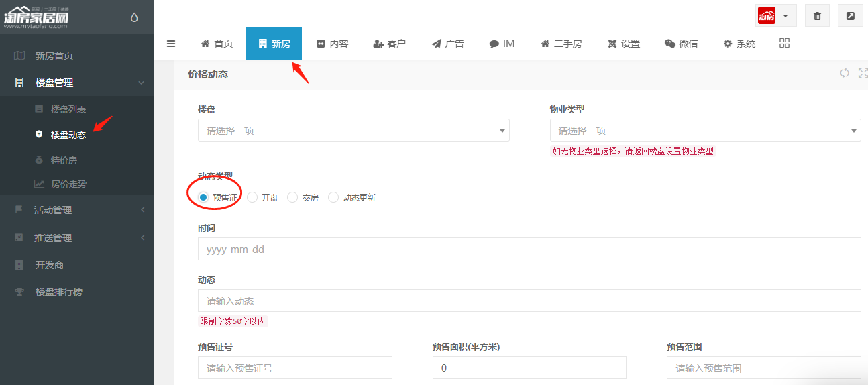Open the 系统 tab
The image size is (868, 385).
tap(739, 44)
